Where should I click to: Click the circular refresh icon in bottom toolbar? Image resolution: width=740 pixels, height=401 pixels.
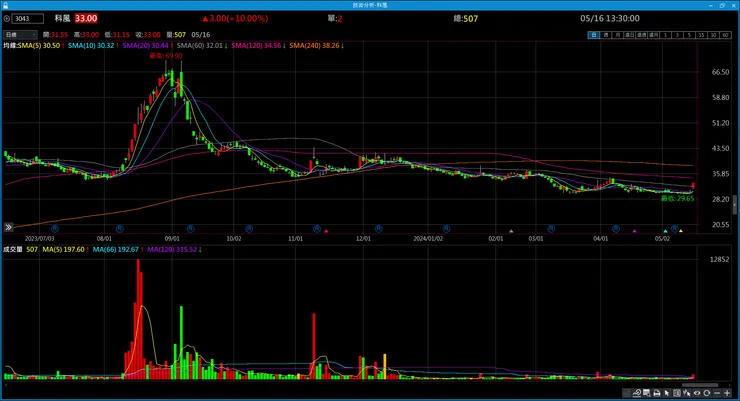point(706,393)
